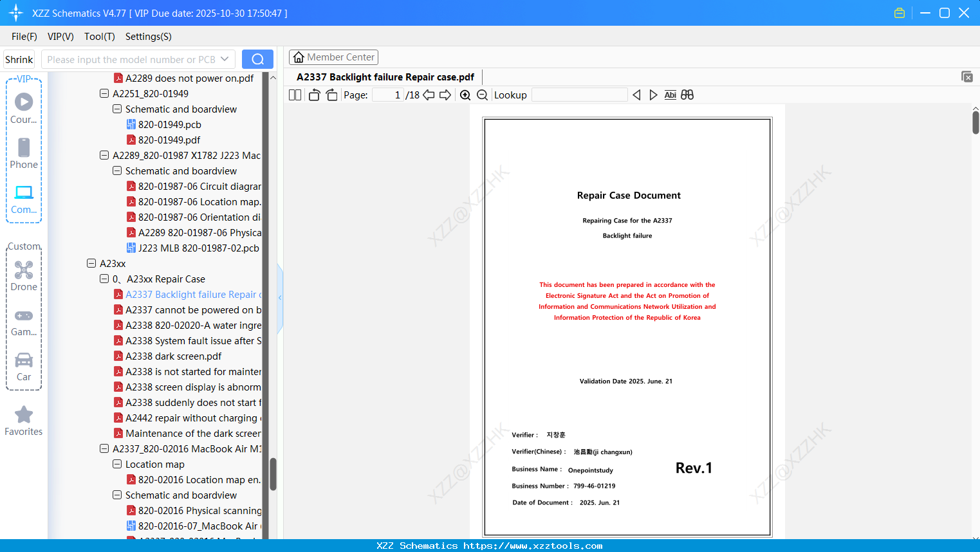980x552 pixels.
Task: Open the Courses sidebar section
Action: click(x=24, y=108)
